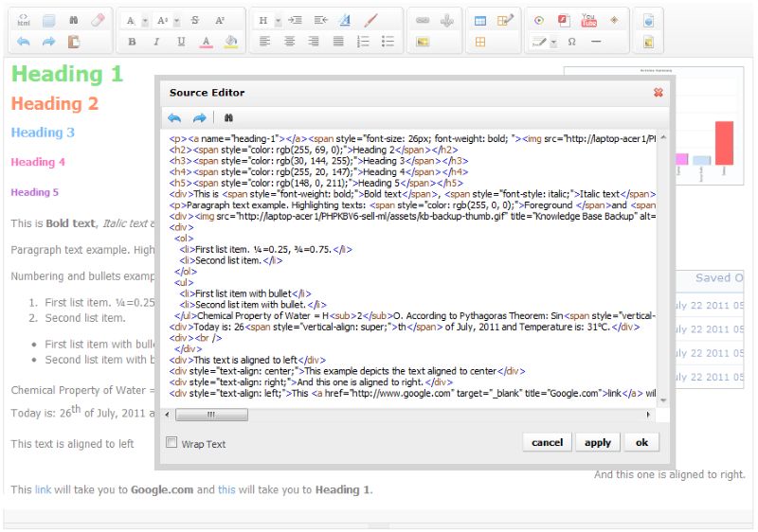This screenshot has width=758, height=532.
Task: Toggle bold formatting in main toolbar
Action: [132, 42]
